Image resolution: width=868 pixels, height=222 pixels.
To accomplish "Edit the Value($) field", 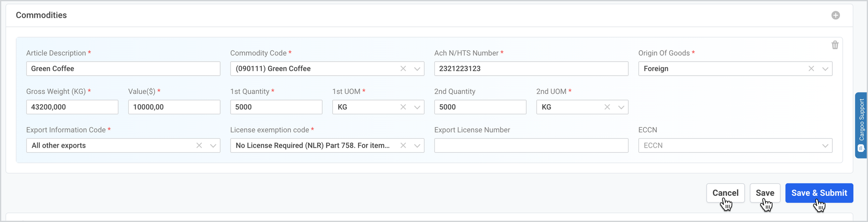I will (174, 107).
